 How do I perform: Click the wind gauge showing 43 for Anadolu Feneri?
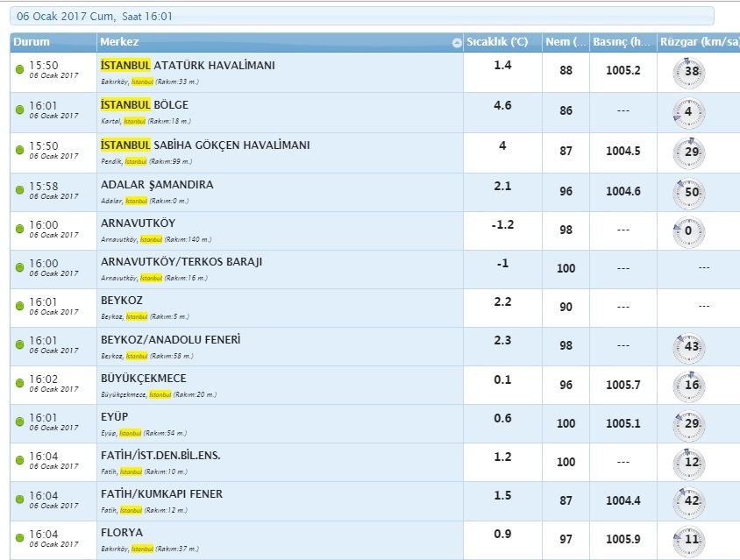tap(688, 348)
